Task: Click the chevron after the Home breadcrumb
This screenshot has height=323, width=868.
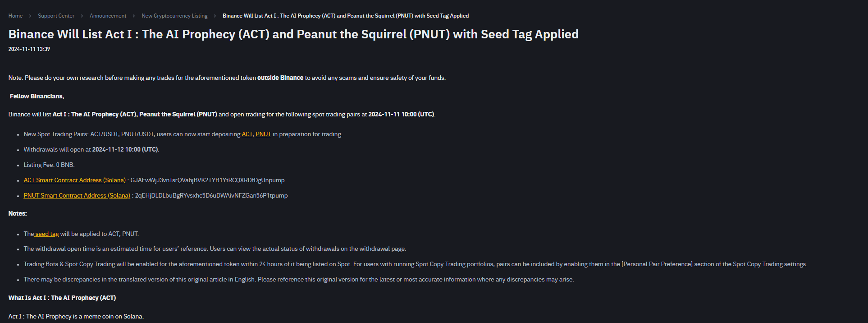Action: [30, 16]
